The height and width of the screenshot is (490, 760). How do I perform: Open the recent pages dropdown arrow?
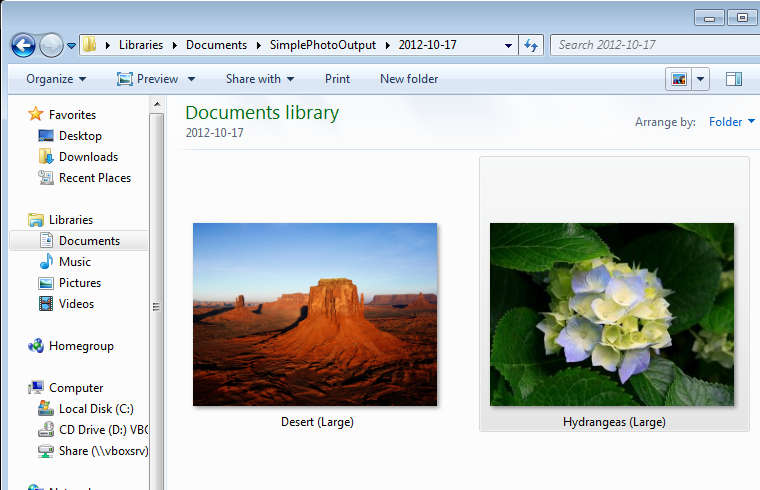(71, 46)
